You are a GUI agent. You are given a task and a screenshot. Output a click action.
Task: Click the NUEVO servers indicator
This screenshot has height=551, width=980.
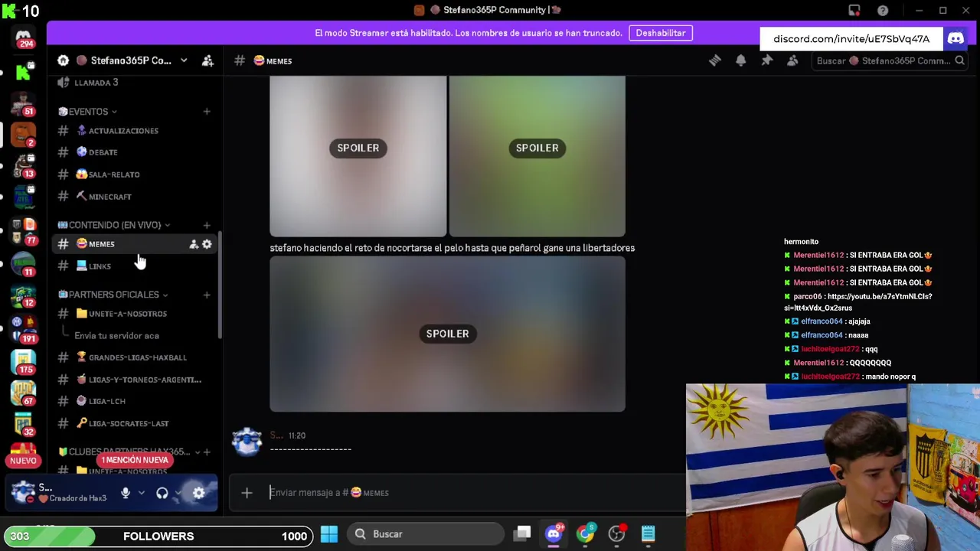tap(23, 461)
